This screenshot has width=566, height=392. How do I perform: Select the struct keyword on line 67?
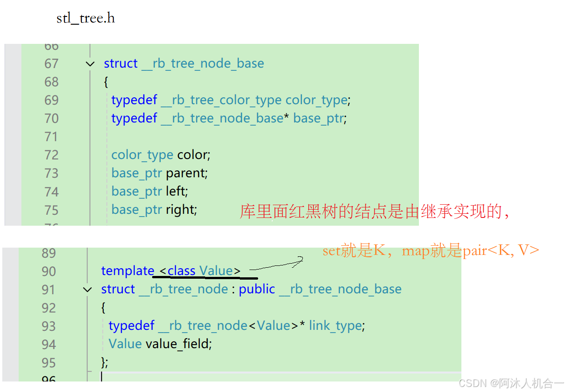tap(120, 64)
